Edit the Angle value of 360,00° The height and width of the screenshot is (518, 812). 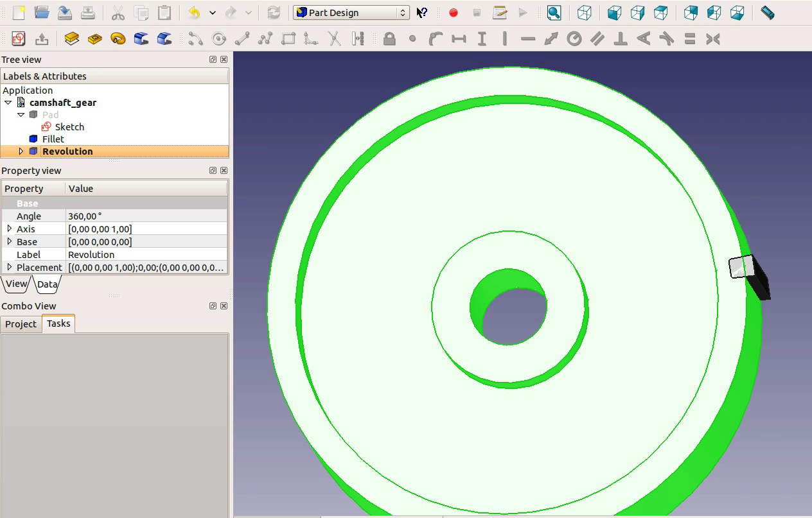point(103,216)
